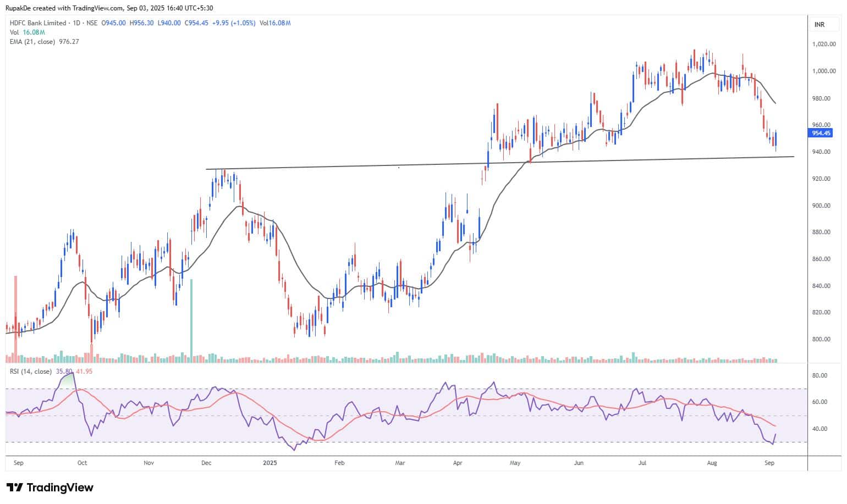This screenshot has width=847, height=504.
Task: Select the EMA (21, close) indicator legend
Action: (32, 42)
